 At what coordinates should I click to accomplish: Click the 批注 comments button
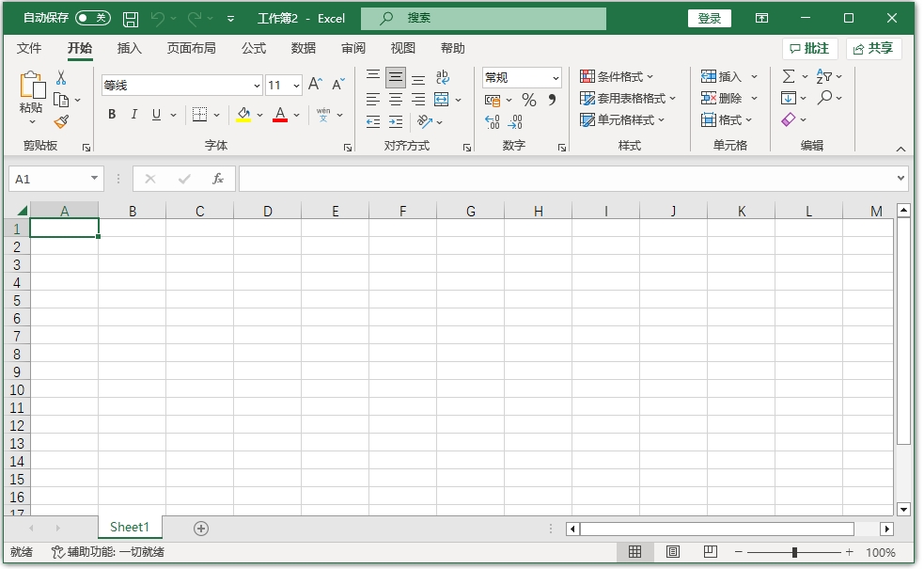(x=809, y=48)
